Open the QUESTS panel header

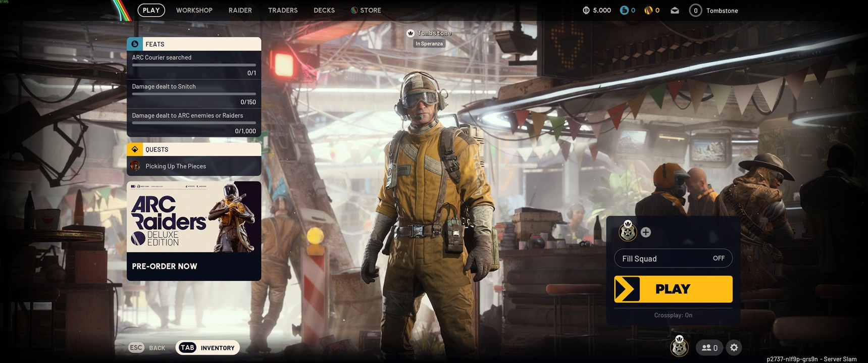[194, 149]
